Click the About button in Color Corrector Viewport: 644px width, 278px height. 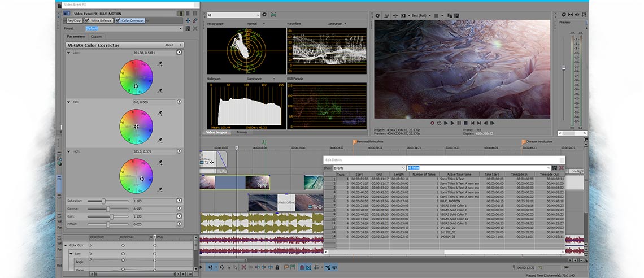pyautogui.click(x=169, y=45)
